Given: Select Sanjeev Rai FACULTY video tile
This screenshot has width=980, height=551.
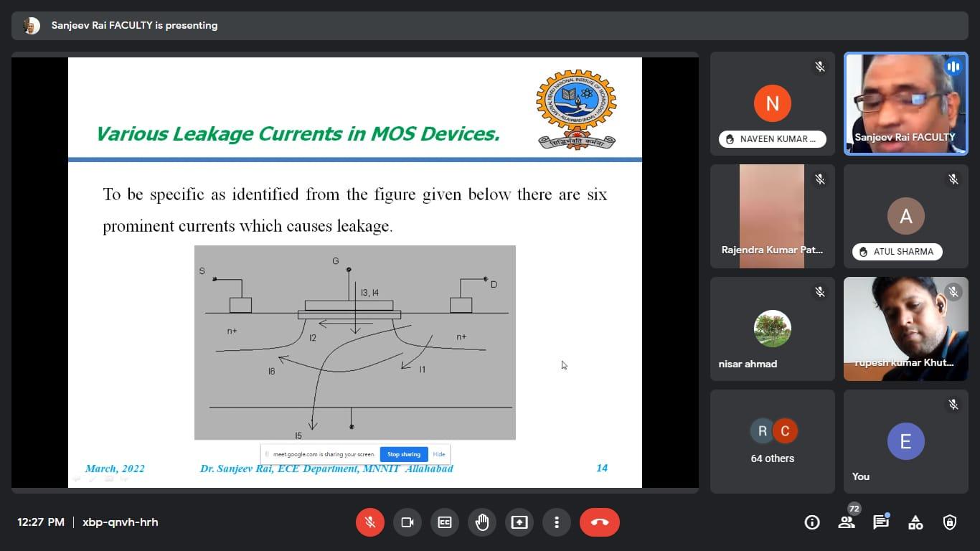Looking at the screenshot, I should coord(905,103).
